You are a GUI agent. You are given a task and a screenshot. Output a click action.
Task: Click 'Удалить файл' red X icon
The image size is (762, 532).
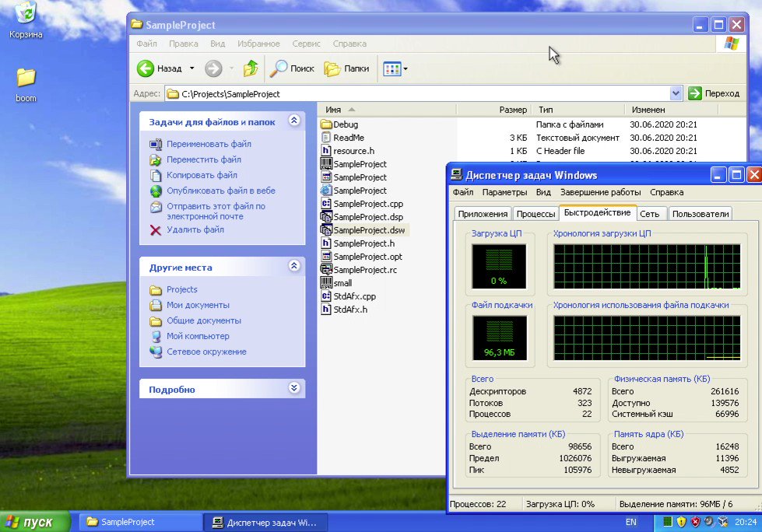tap(156, 230)
